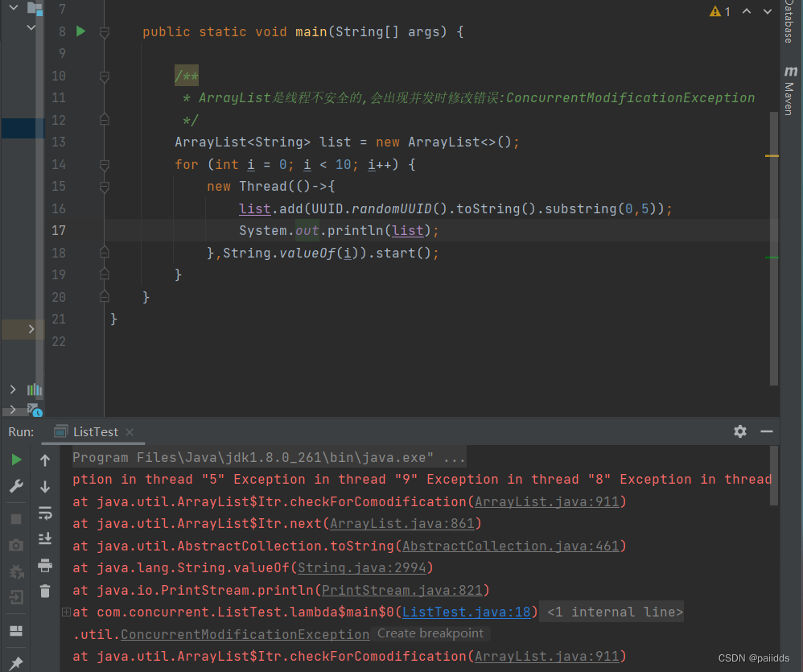
Task: Toggle scroll to end of console
Action: (45, 538)
